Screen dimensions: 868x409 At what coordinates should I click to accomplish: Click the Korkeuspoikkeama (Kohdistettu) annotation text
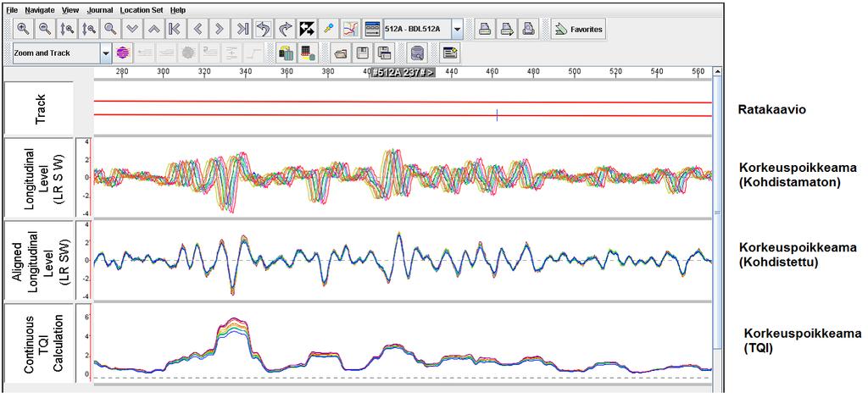[798, 254]
